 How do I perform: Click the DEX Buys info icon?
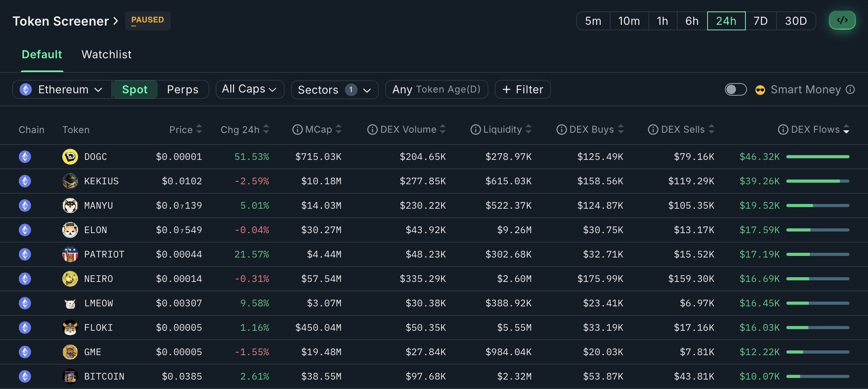[x=562, y=130]
